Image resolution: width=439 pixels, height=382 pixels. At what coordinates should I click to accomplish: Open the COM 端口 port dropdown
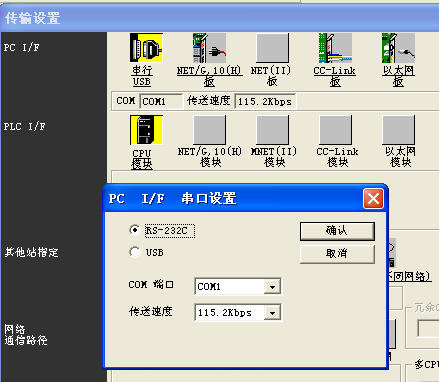[x=272, y=287]
